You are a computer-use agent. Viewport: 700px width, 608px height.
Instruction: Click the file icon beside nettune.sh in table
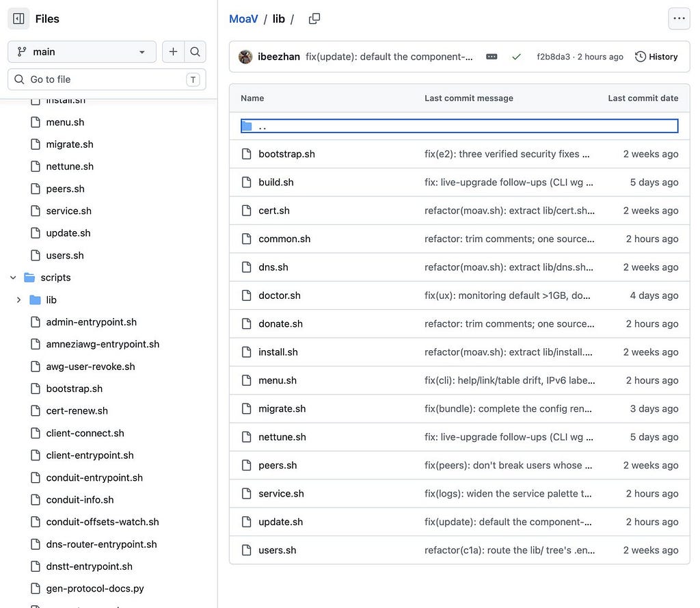tap(246, 437)
